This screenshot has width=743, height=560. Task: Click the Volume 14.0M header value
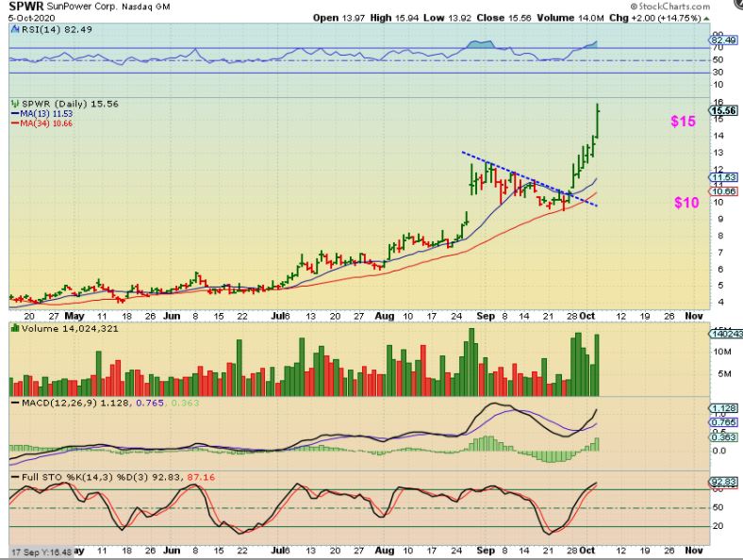point(570,18)
